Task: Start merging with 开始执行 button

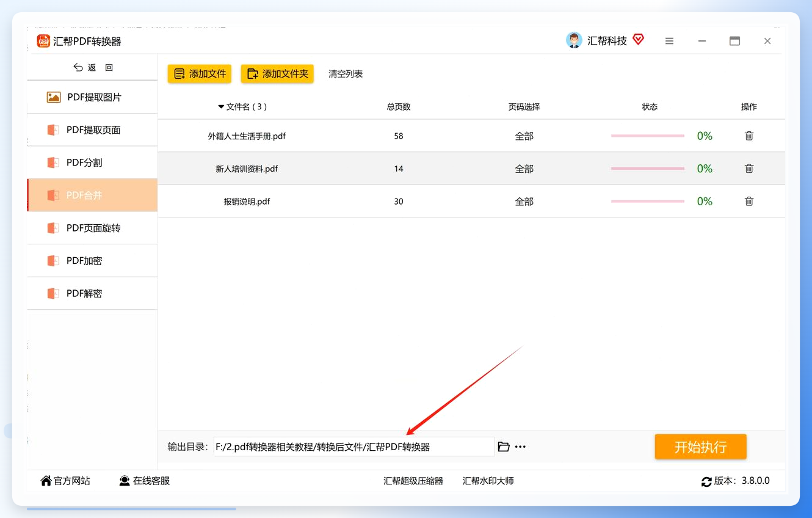Action: click(701, 447)
